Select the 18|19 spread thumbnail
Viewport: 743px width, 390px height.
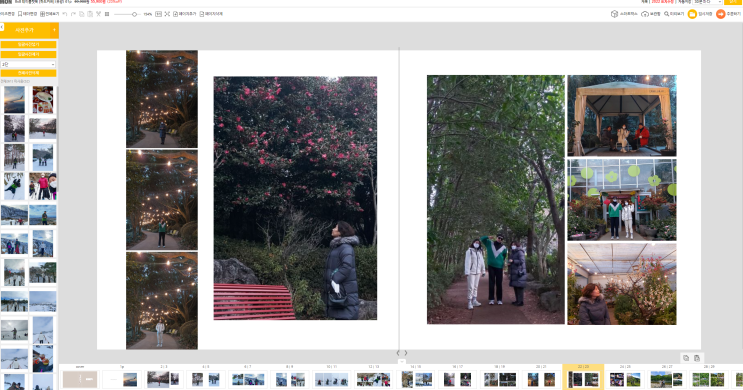[499, 379]
